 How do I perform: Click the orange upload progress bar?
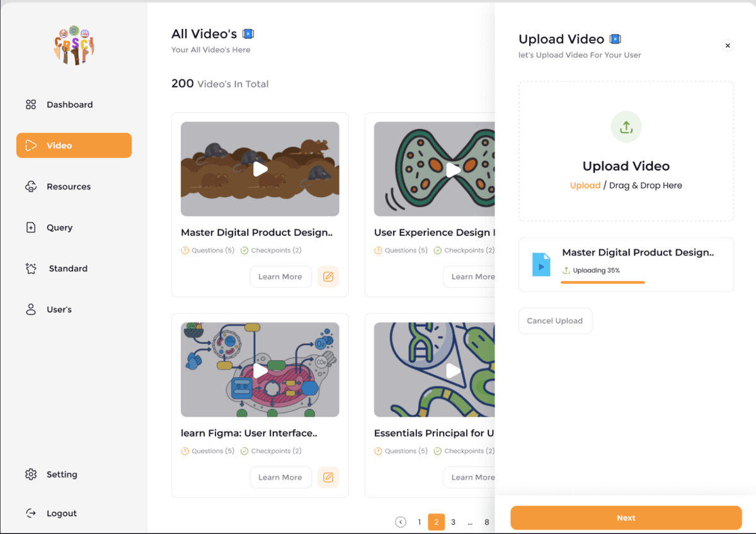[602, 282]
